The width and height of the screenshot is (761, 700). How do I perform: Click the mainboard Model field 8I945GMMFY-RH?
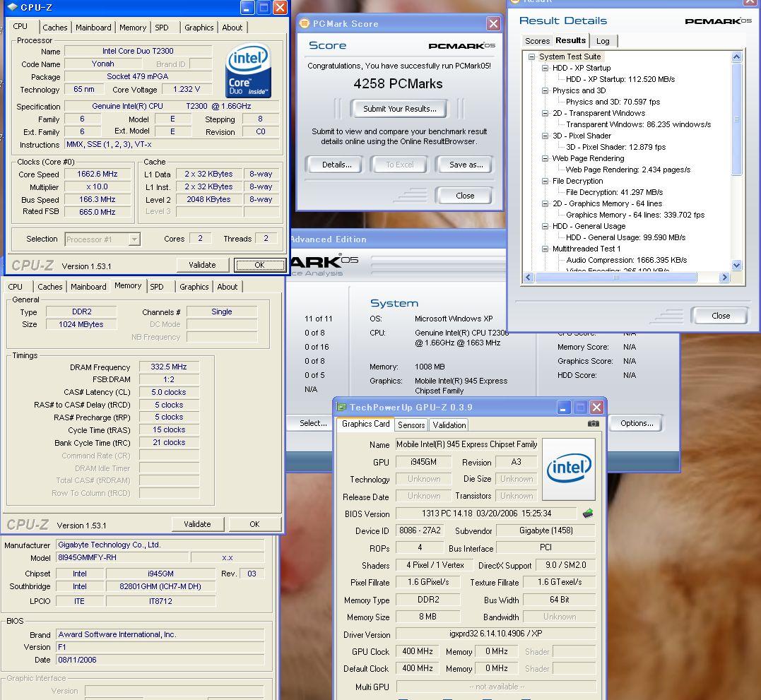coord(122,558)
